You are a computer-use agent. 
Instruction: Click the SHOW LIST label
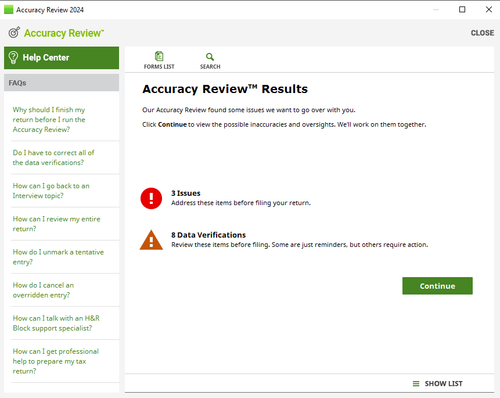pos(443,384)
